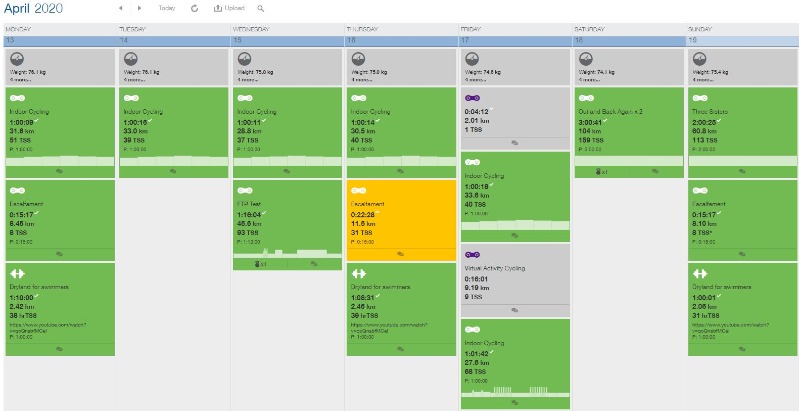Open Saturday's Out and Back Again workout card
Image resolution: width=799 pixels, height=411 pixels.
pyautogui.click(x=629, y=133)
